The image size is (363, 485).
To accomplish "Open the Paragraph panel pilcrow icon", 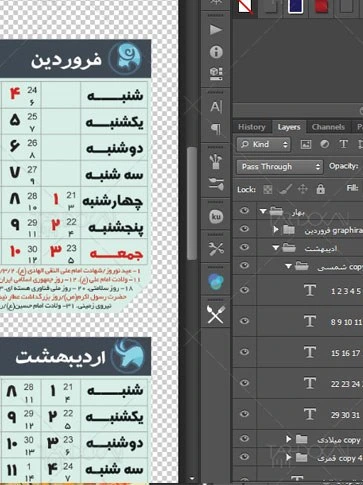I will coord(216,129).
